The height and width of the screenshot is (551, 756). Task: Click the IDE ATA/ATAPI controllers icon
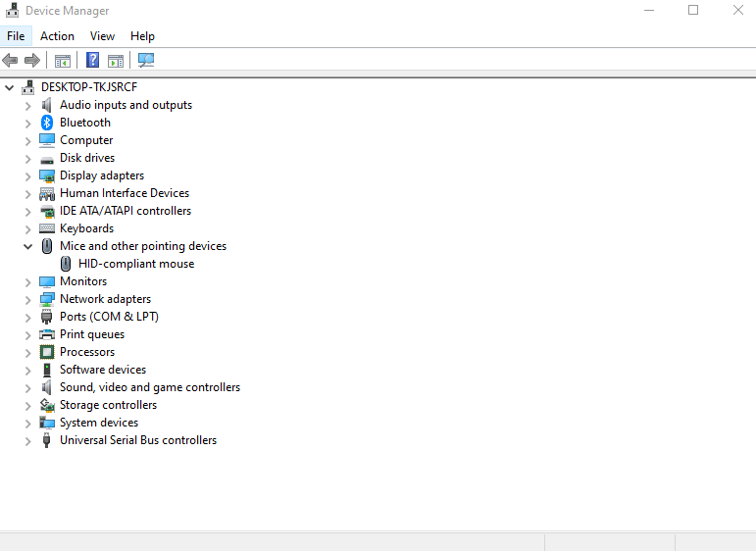[x=47, y=211]
